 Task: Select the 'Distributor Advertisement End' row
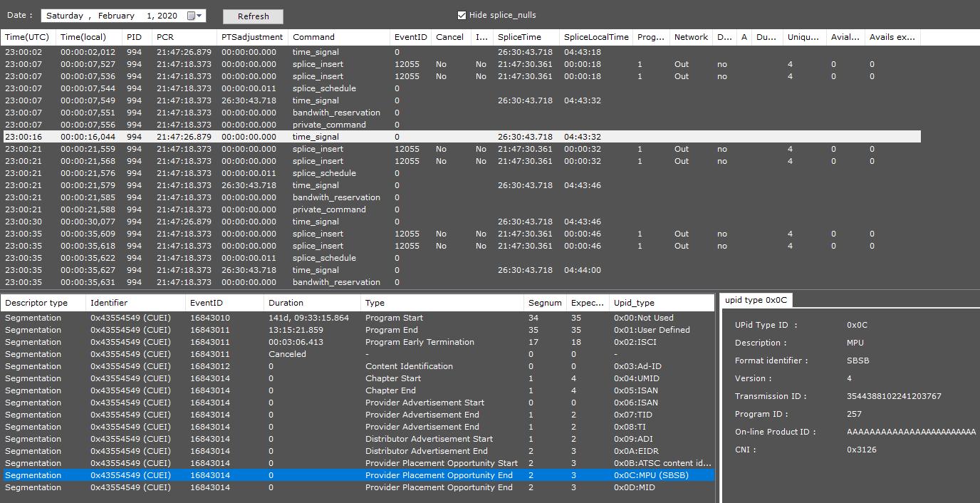(358, 451)
